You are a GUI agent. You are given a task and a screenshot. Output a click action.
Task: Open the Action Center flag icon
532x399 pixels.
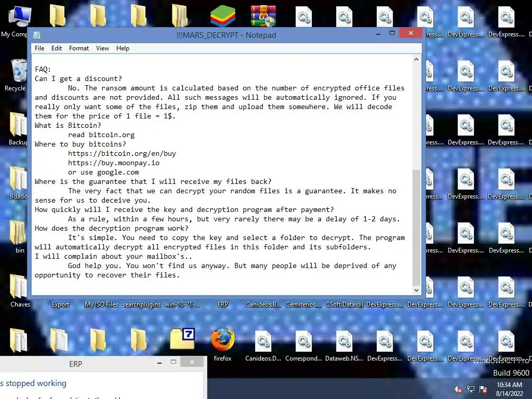[483, 389]
